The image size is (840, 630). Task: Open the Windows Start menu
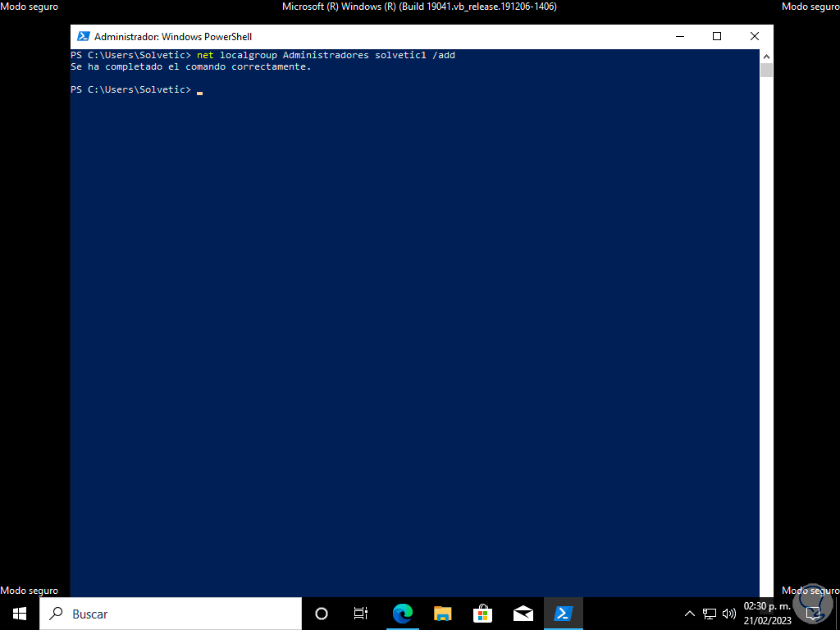pyautogui.click(x=20, y=614)
